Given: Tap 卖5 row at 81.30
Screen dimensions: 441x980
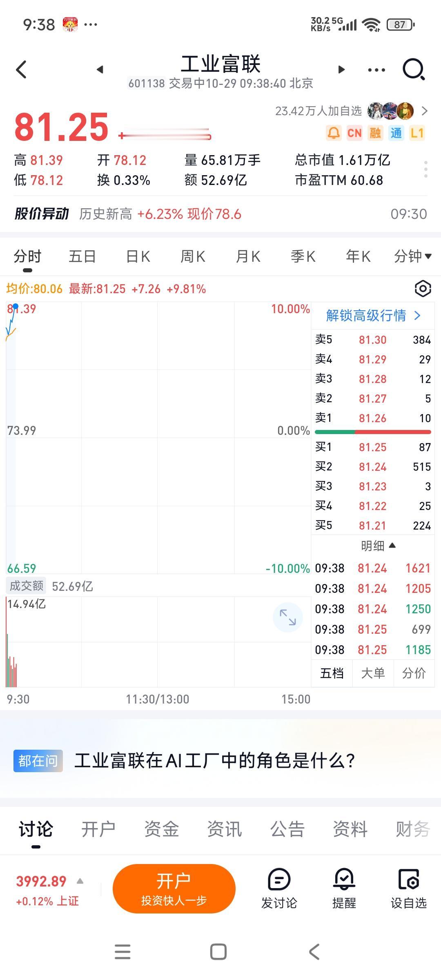Looking at the screenshot, I should point(373,340).
